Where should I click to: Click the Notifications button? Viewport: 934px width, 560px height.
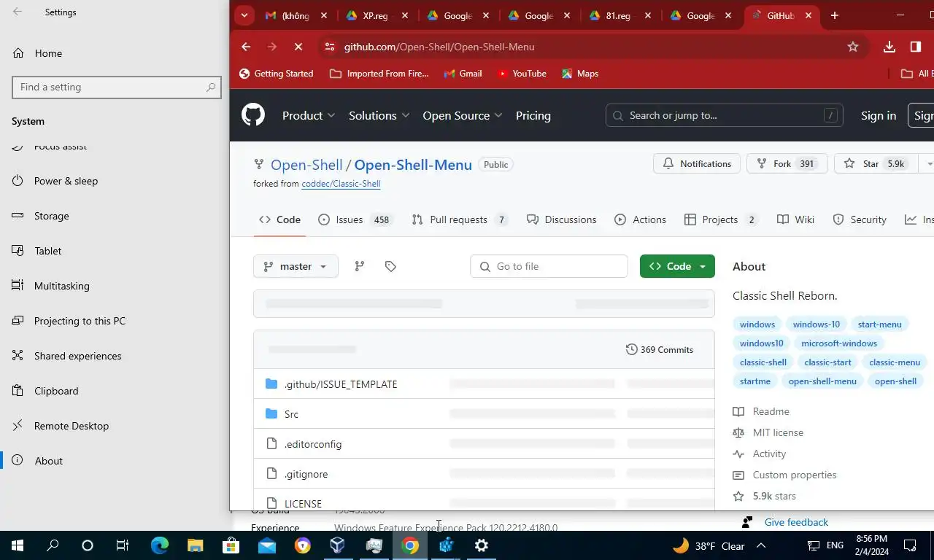[x=697, y=164]
